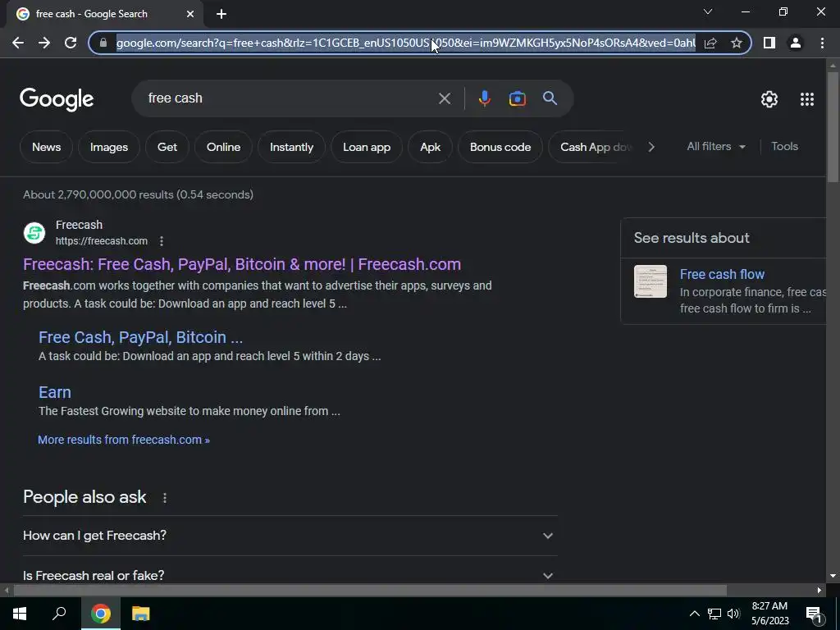Open the https://freecash.com URL text
This screenshot has width=840, height=630.
tap(101, 241)
